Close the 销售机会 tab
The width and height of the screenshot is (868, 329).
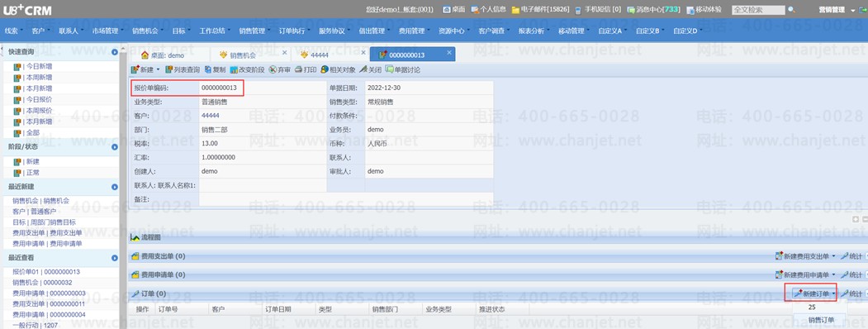click(x=284, y=53)
